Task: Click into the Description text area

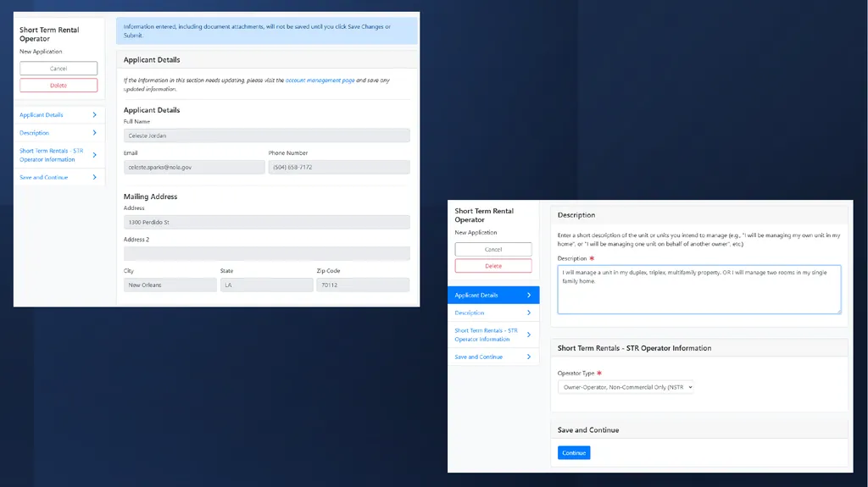Action: (x=699, y=290)
